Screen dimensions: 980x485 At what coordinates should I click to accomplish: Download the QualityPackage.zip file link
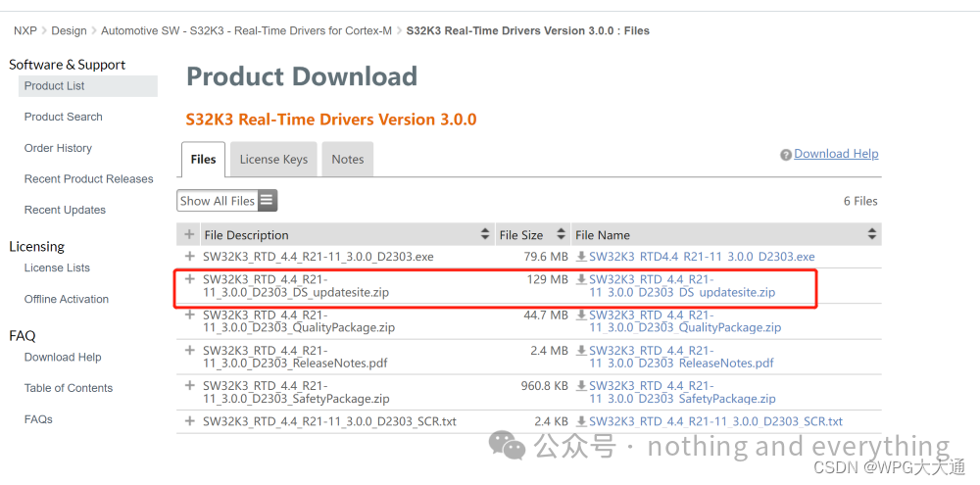click(685, 321)
